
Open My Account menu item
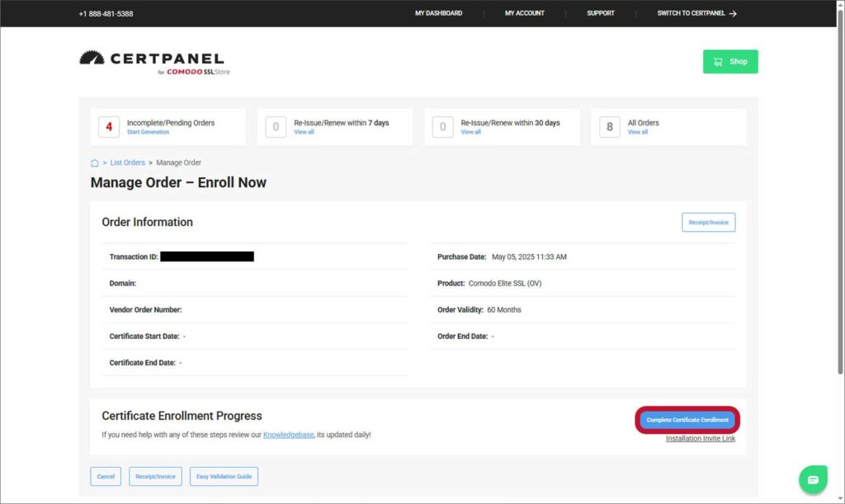pyautogui.click(x=524, y=13)
